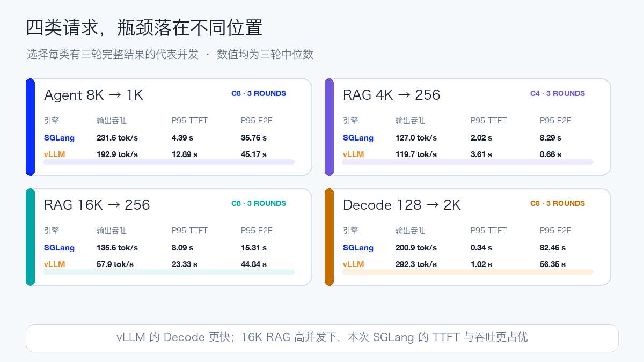Click the SGLang label in the RAG 4K card
The height and width of the screenshot is (362, 644).
(358, 138)
